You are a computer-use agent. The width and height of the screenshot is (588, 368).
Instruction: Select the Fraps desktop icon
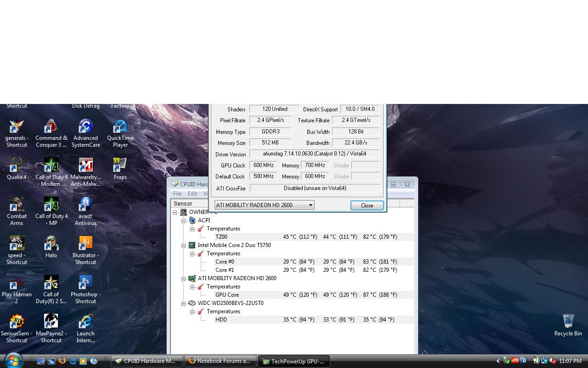click(x=120, y=169)
